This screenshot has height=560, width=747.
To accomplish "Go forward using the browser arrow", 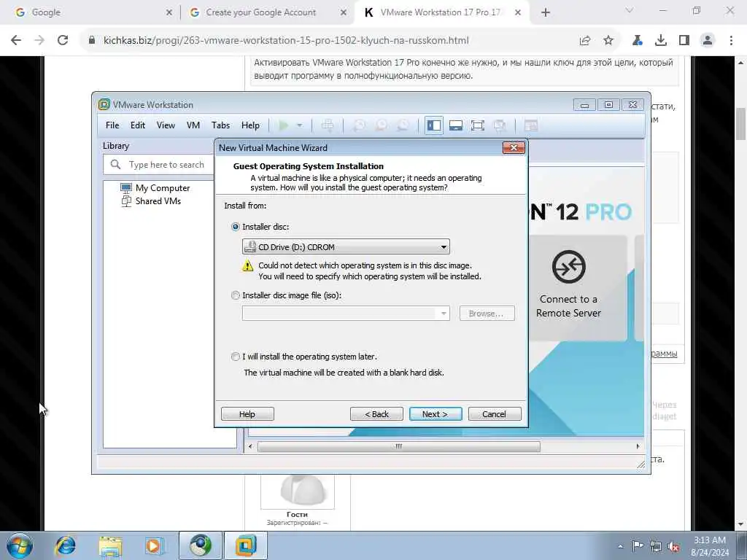I will (x=39, y=41).
